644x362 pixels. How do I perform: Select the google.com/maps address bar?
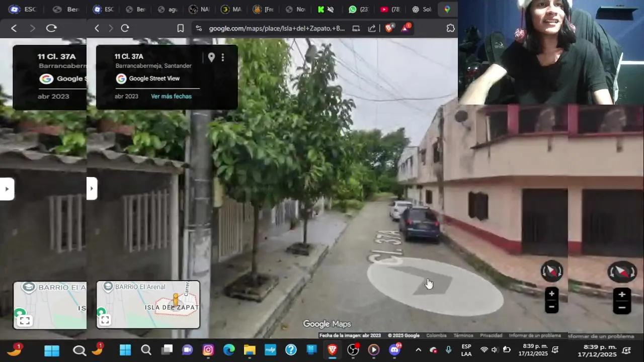[x=277, y=29]
